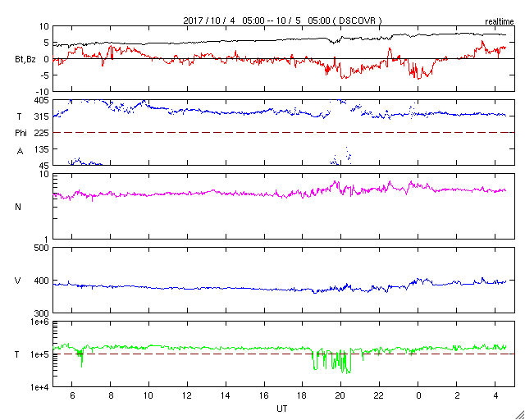Click the "8" hour tick on UT axis

[x=111, y=395]
